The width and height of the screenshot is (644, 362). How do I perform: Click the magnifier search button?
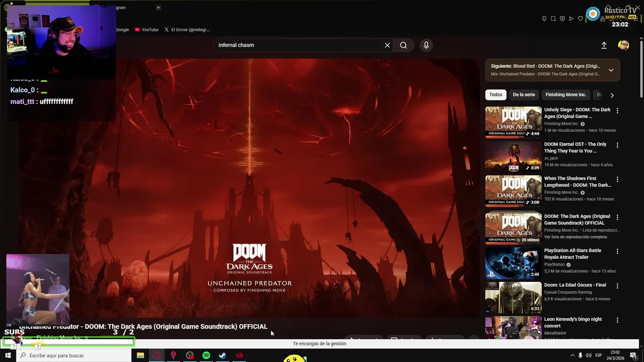404,45
